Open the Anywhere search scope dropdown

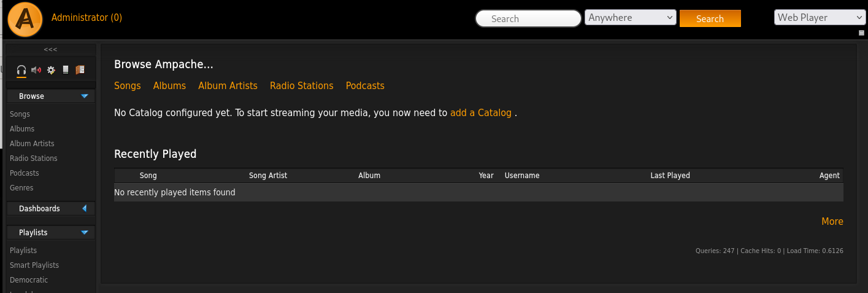coord(630,18)
